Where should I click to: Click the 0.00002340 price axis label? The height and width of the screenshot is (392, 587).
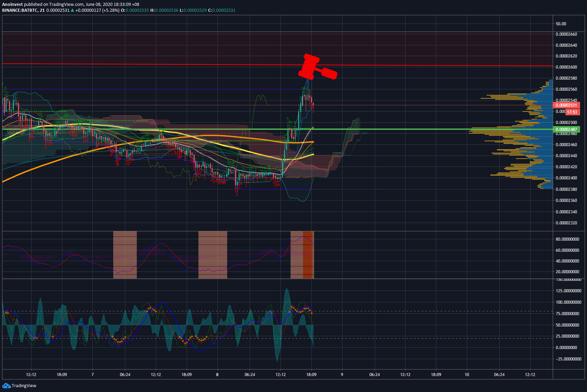(x=566, y=212)
